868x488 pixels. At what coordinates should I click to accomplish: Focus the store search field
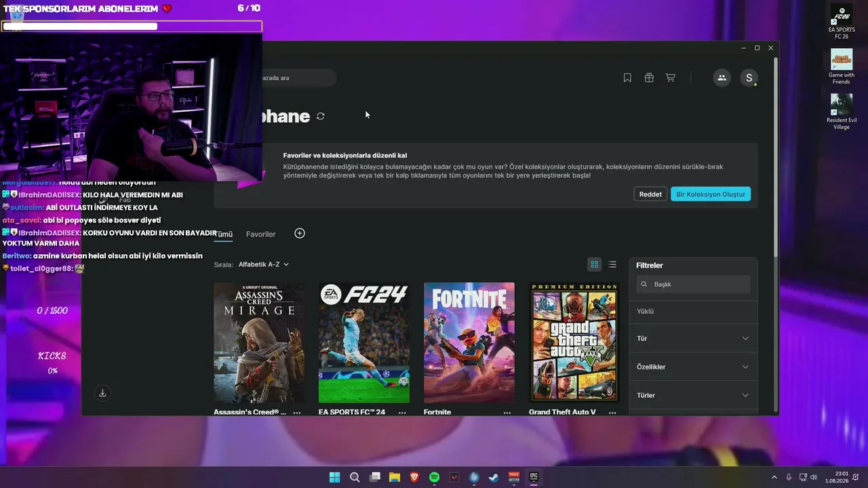coord(298,78)
